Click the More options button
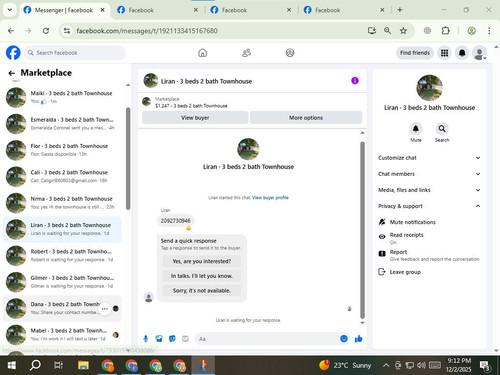The width and height of the screenshot is (500, 375). click(x=306, y=118)
